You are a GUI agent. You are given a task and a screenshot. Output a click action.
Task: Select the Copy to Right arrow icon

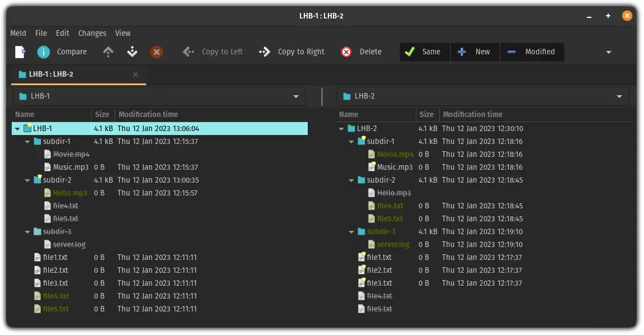(x=265, y=52)
